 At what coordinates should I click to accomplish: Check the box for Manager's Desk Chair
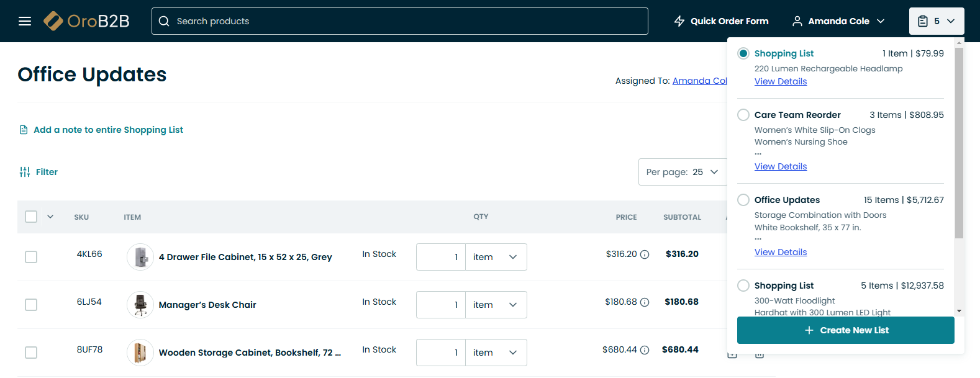31,305
